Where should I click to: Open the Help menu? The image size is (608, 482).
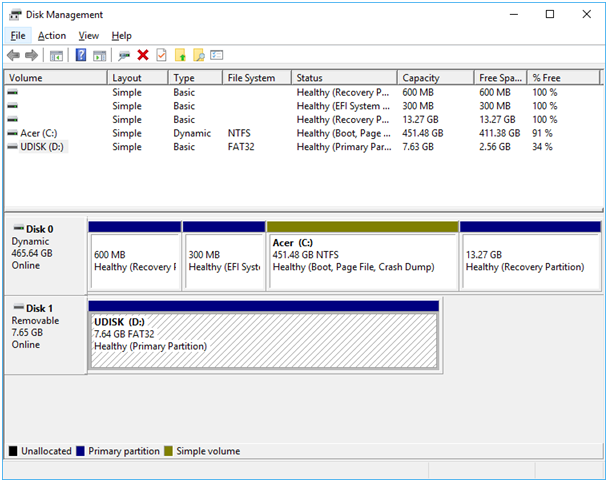click(x=121, y=35)
